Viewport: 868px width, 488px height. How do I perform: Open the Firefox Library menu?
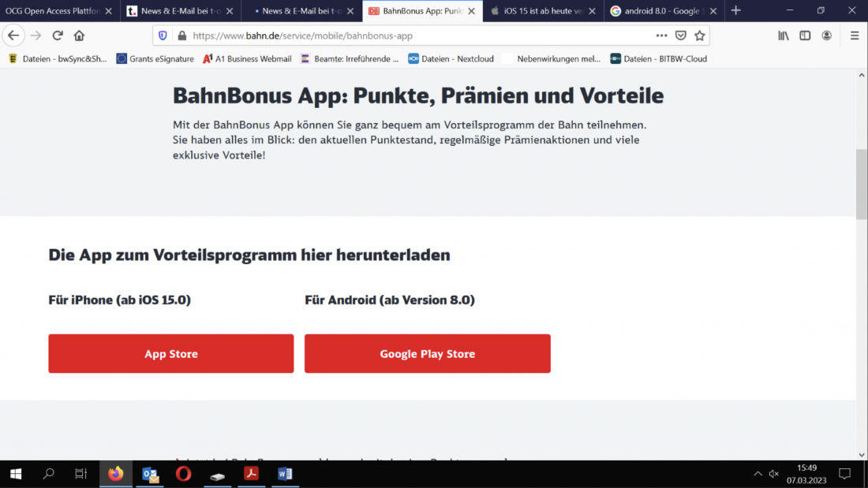[782, 35]
